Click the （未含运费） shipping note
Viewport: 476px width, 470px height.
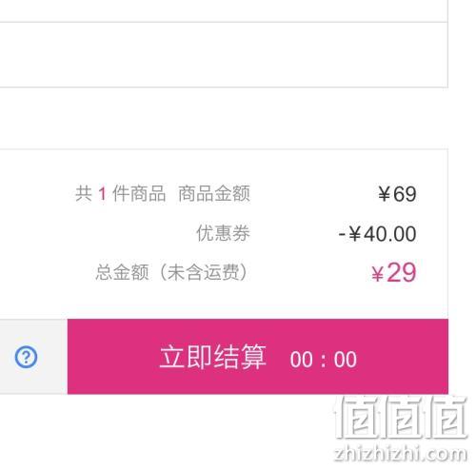pos(204,272)
